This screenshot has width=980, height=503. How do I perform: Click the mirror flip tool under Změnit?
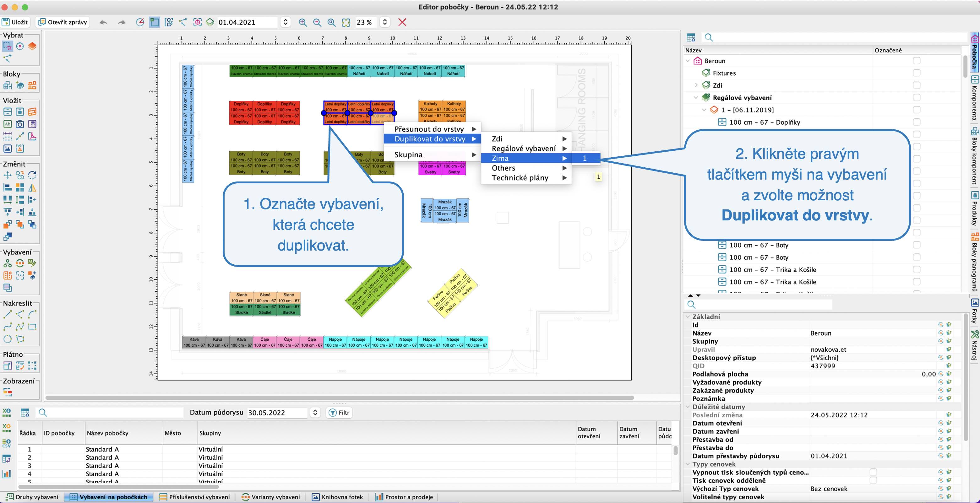pyautogui.click(x=32, y=187)
